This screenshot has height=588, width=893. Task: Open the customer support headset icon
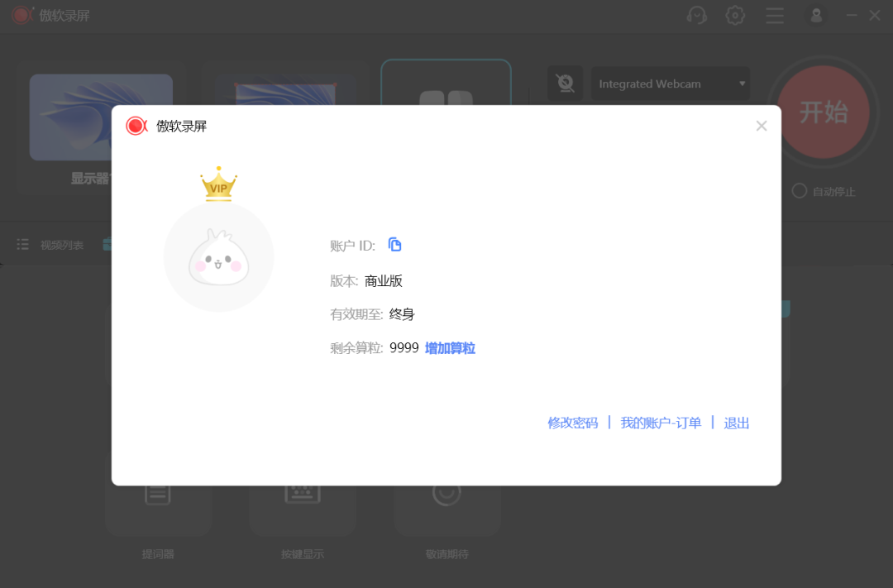coord(696,16)
